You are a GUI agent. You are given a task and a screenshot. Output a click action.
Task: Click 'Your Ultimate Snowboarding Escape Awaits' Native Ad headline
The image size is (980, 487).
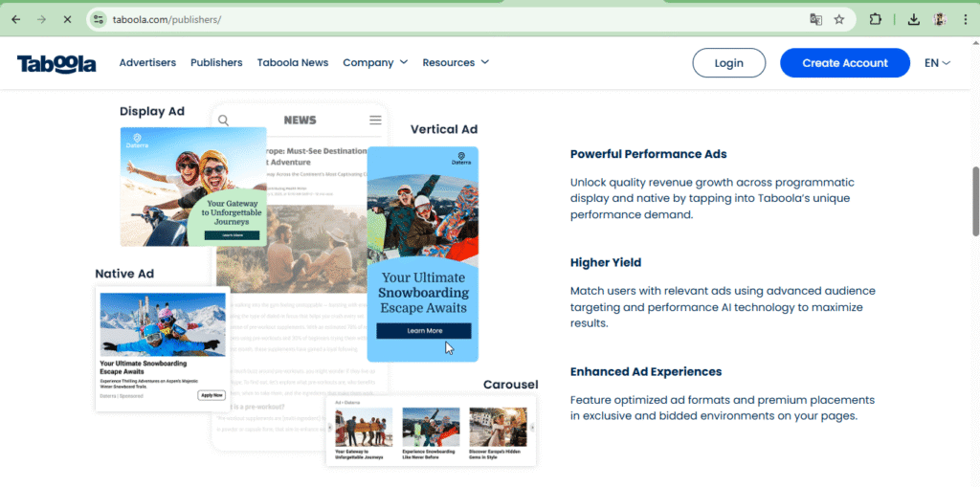click(x=144, y=367)
